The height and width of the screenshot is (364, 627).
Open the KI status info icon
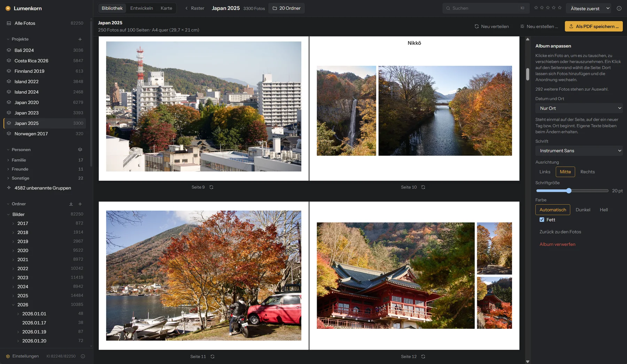coord(83,356)
